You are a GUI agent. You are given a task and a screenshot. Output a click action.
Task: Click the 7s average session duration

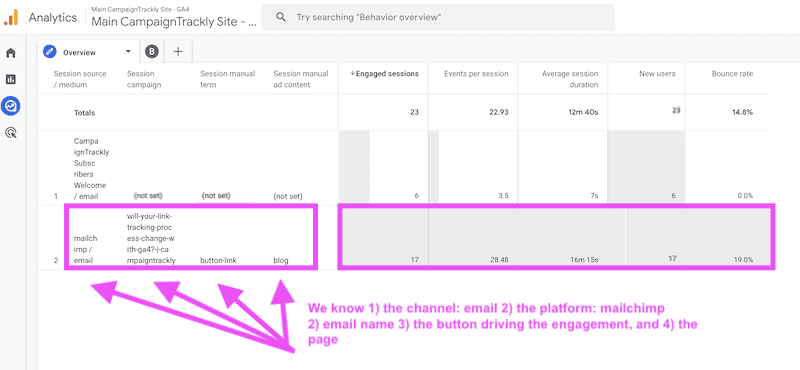[x=594, y=196]
